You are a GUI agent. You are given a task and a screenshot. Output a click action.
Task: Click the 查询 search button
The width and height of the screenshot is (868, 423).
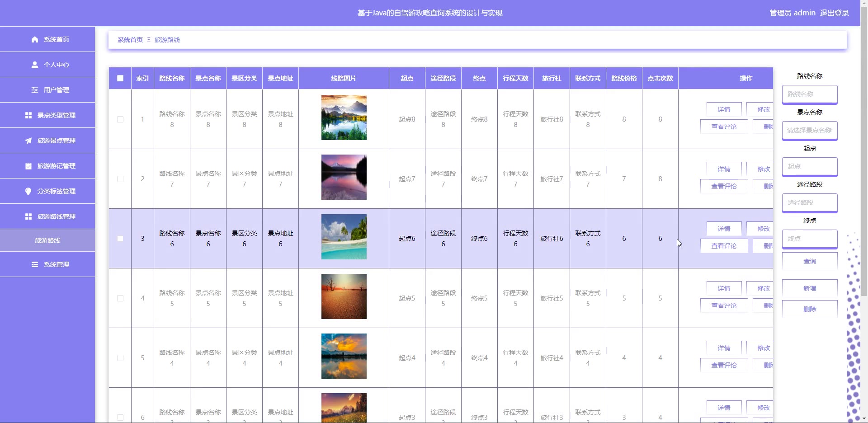coord(810,261)
